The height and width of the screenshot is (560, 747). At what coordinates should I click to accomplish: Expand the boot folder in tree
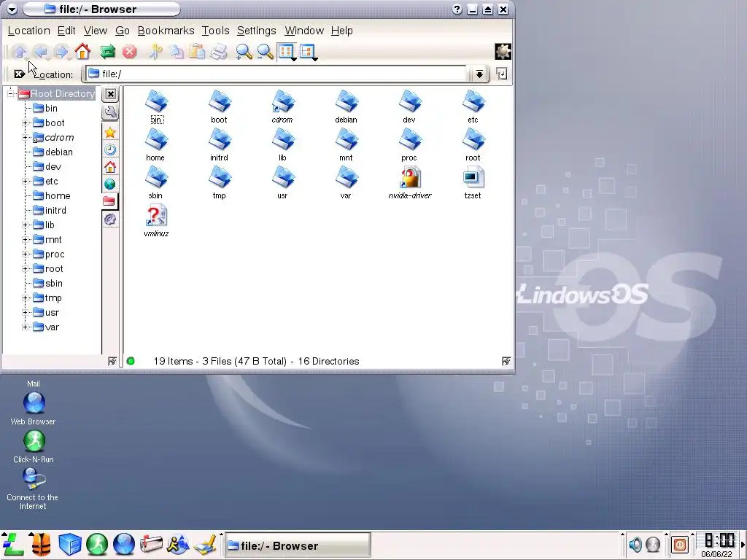[26, 122]
